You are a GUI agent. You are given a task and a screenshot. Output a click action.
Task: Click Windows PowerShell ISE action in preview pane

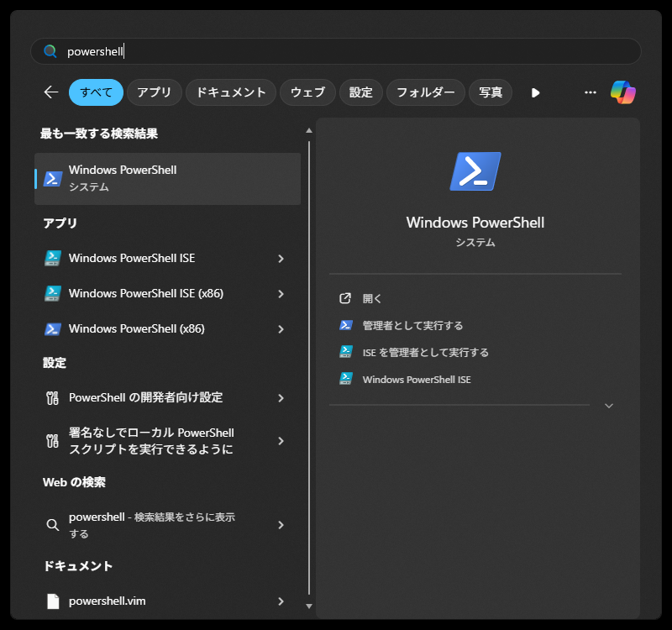point(417,380)
